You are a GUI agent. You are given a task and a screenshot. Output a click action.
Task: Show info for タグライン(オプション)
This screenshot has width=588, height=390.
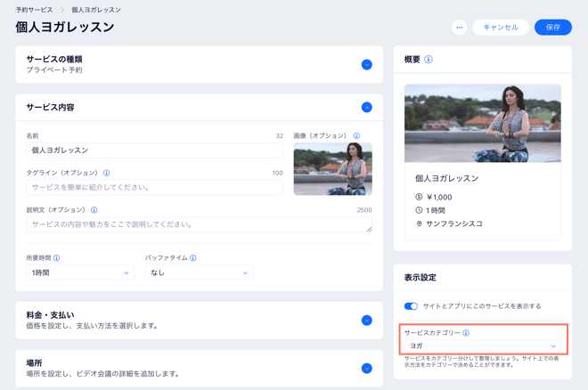[107, 173]
